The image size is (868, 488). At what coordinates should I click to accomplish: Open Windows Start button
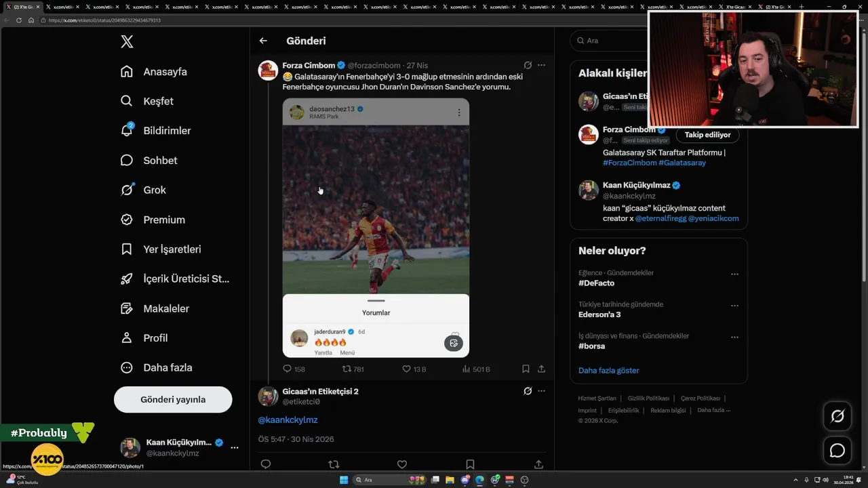tap(344, 480)
